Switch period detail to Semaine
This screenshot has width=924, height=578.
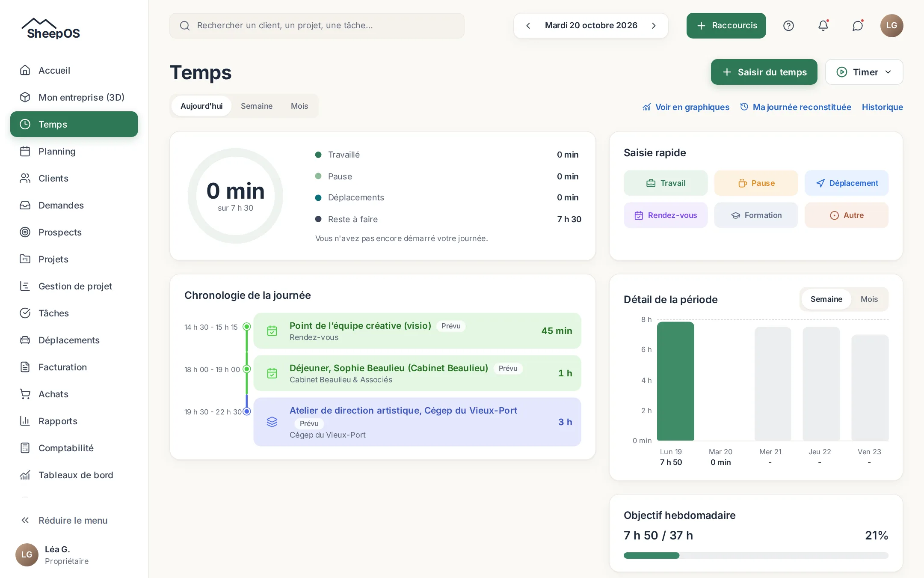pyautogui.click(x=826, y=299)
